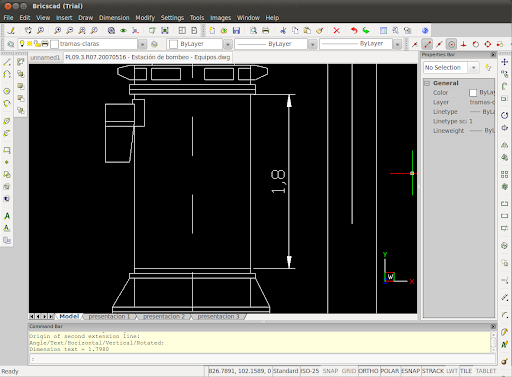Click the Move tool icon
The height and width of the screenshot is (377, 512).
point(505,62)
